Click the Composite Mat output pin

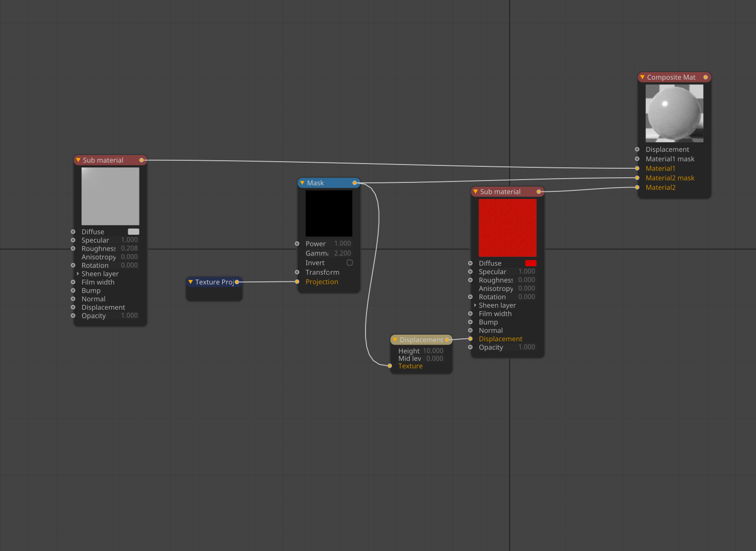click(706, 77)
